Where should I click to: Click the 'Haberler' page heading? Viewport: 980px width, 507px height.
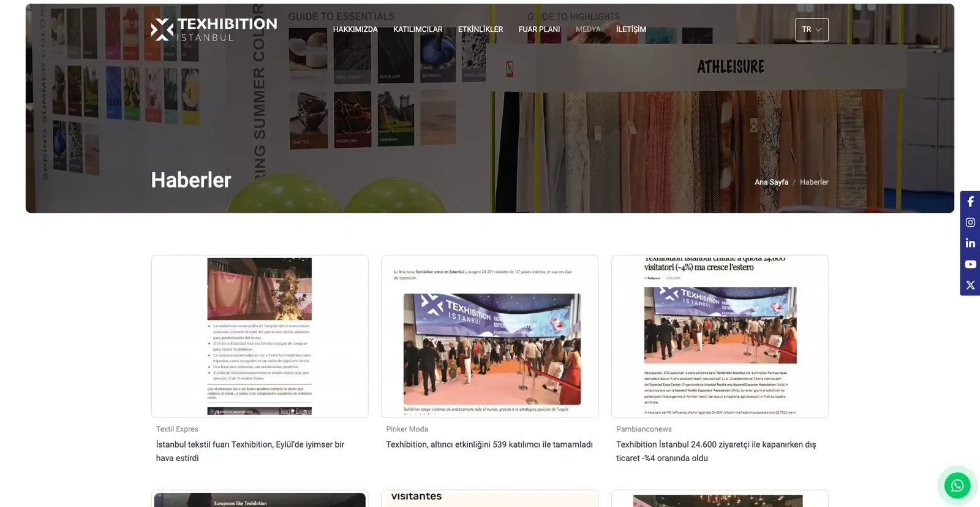(x=191, y=180)
